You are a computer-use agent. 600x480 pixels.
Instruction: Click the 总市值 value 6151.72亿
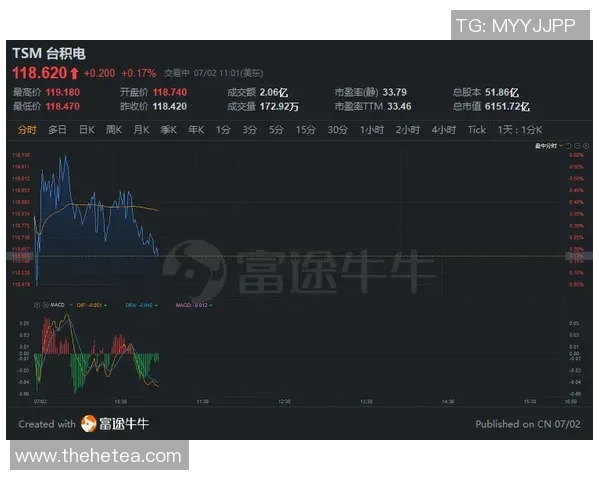507,106
